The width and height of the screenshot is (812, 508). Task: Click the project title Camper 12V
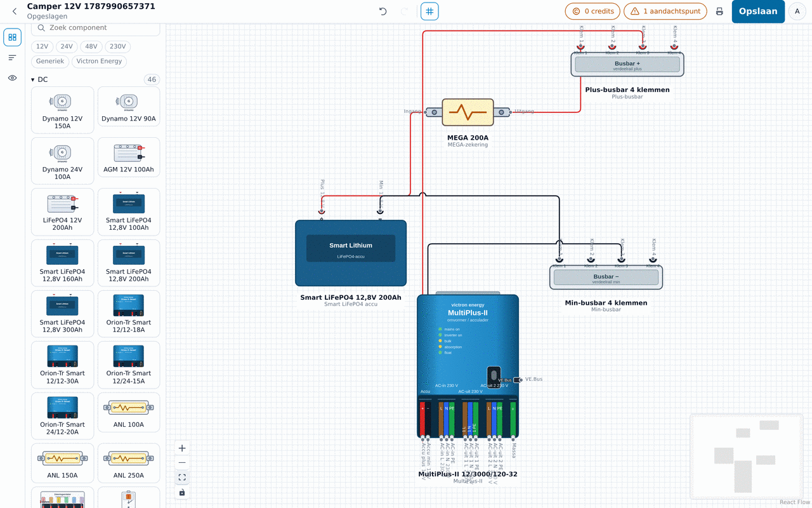click(x=91, y=6)
